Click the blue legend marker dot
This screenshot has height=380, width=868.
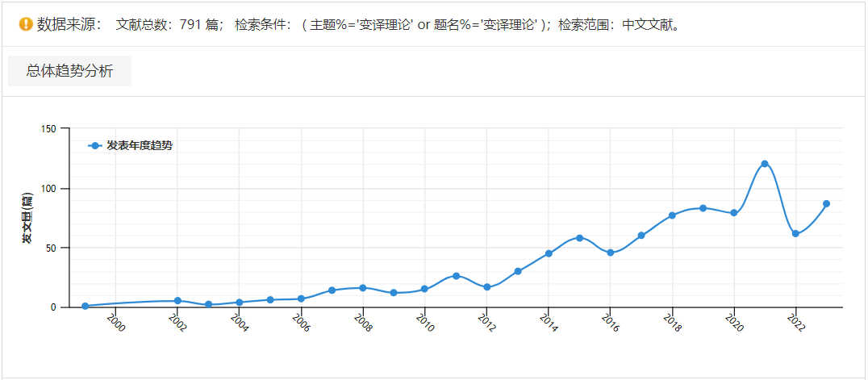click(95, 146)
